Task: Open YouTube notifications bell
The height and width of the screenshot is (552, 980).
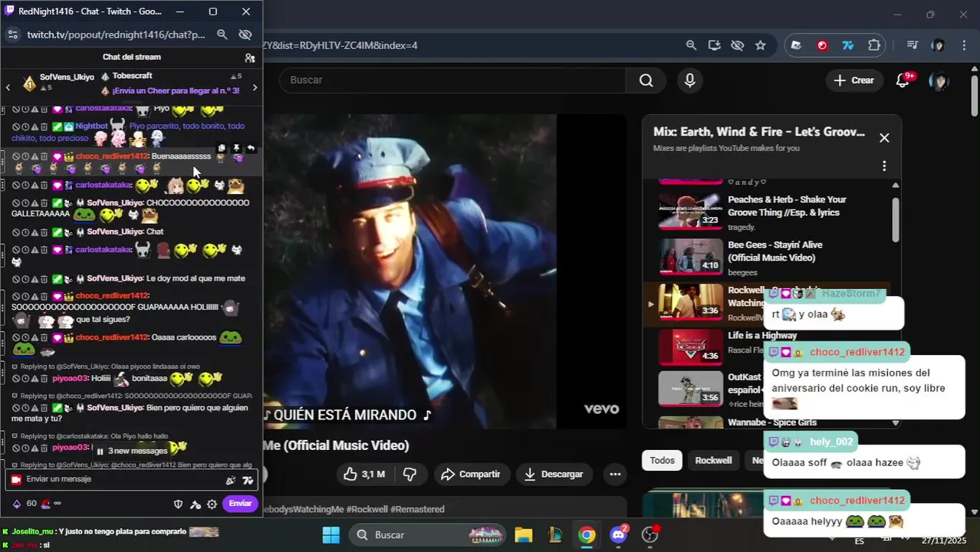Action: (903, 80)
